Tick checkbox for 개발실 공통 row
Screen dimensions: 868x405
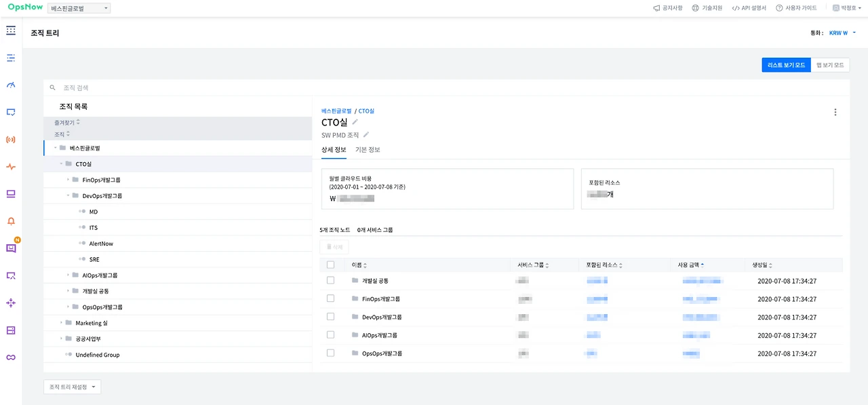point(331,280)
